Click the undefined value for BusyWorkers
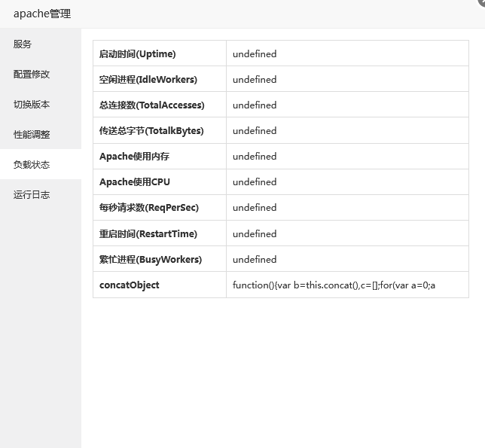The width and height of the screenshot is (485, 448). [x=255, y=260]
